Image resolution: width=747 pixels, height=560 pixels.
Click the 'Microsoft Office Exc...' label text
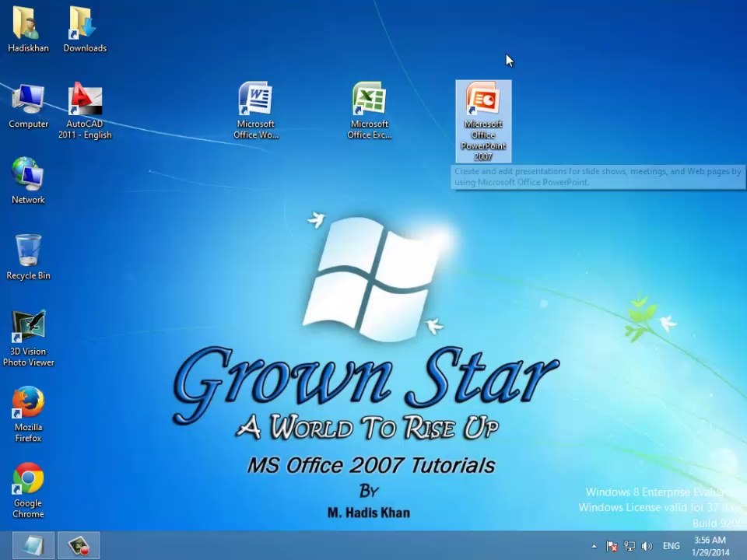pyautogui.click(x=369, y=130)
